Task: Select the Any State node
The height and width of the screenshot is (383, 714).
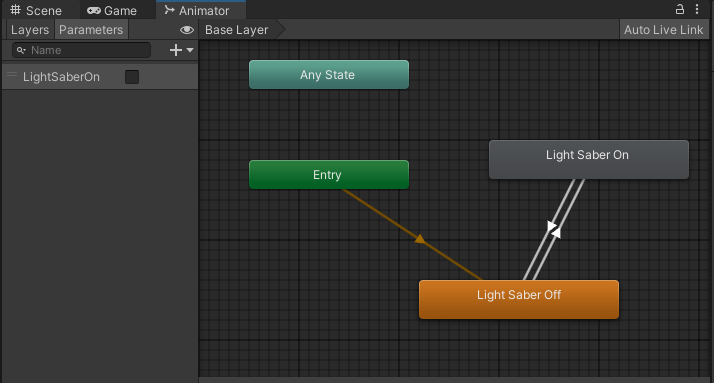Action: tap(329, 75)
